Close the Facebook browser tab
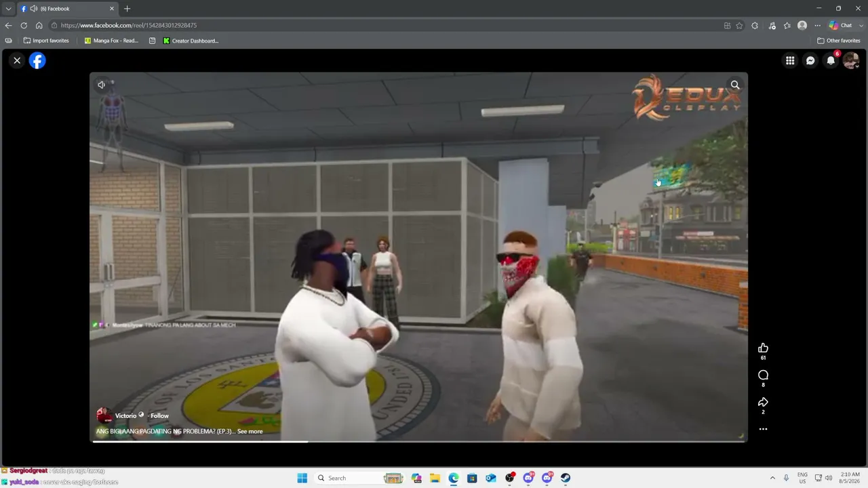The image size is (868, 488). [x=112, y=9]
